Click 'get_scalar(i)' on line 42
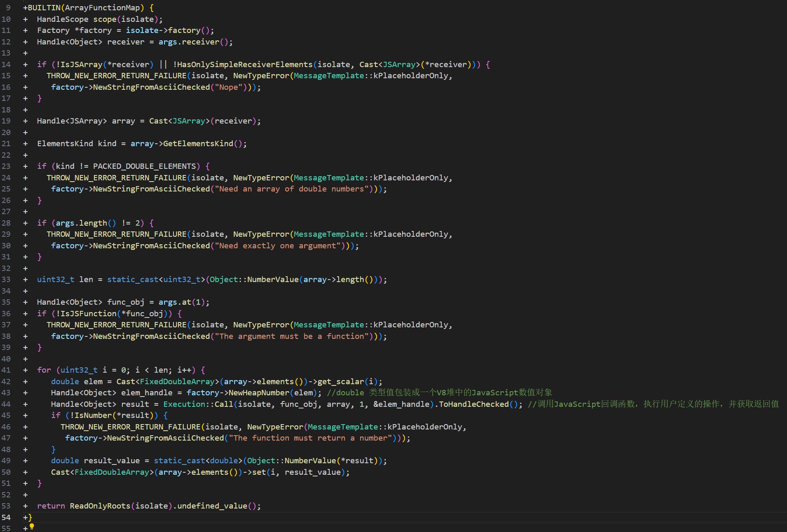 pyautogui.click(x=348, y=382)
